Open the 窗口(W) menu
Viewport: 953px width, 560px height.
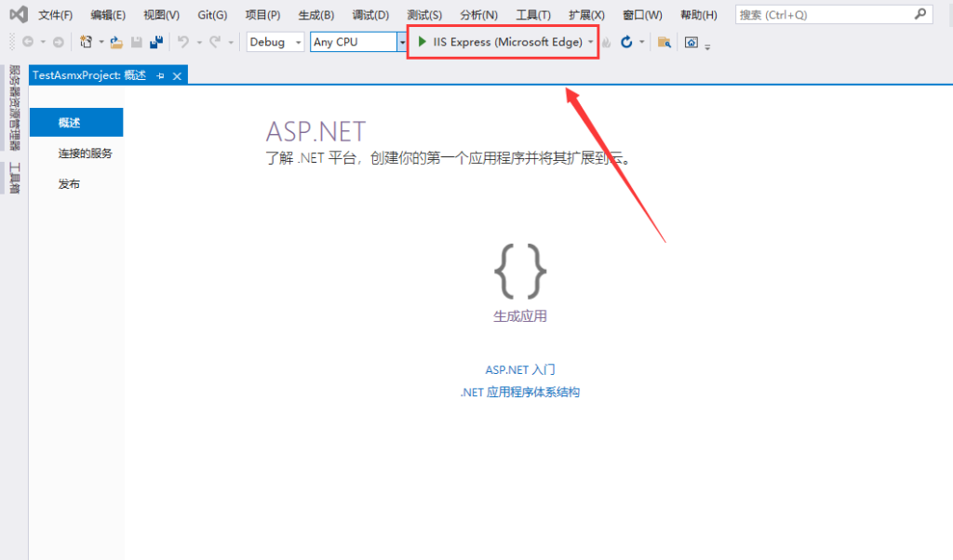click(642, 15)
